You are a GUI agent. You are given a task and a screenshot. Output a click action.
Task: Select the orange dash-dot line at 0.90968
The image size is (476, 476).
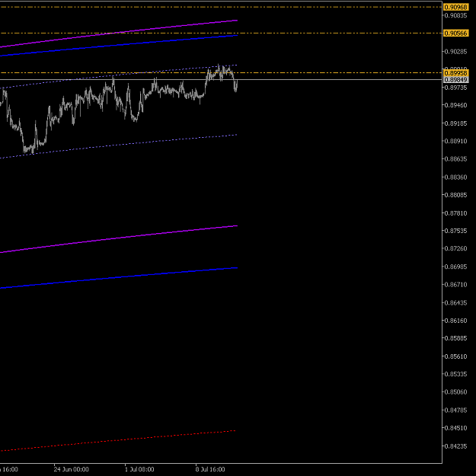(221, 7)
